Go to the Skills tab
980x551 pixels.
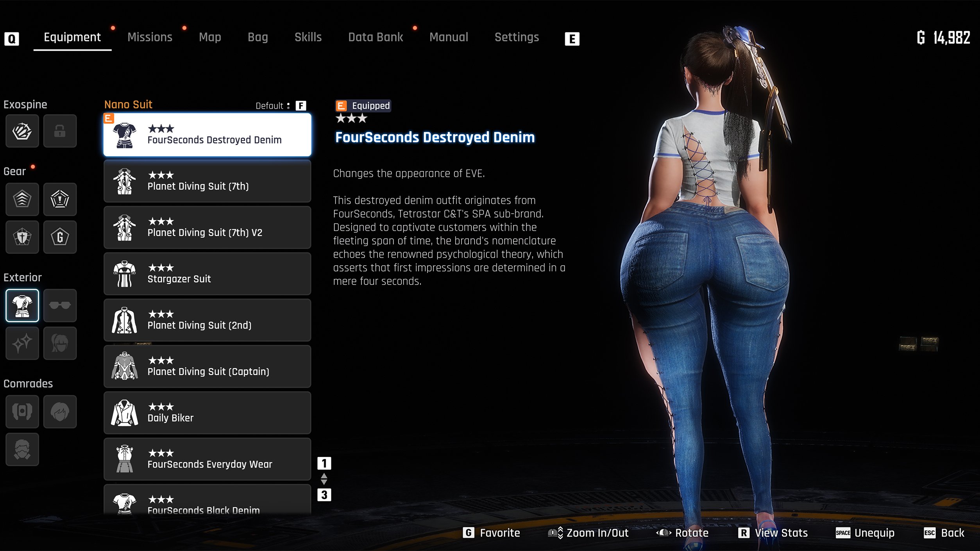[x=308, y=37]
